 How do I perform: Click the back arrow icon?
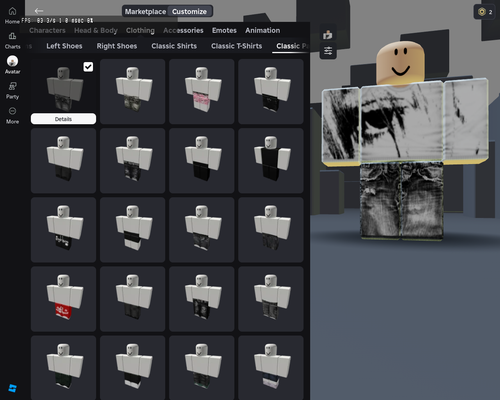(39, 11)
